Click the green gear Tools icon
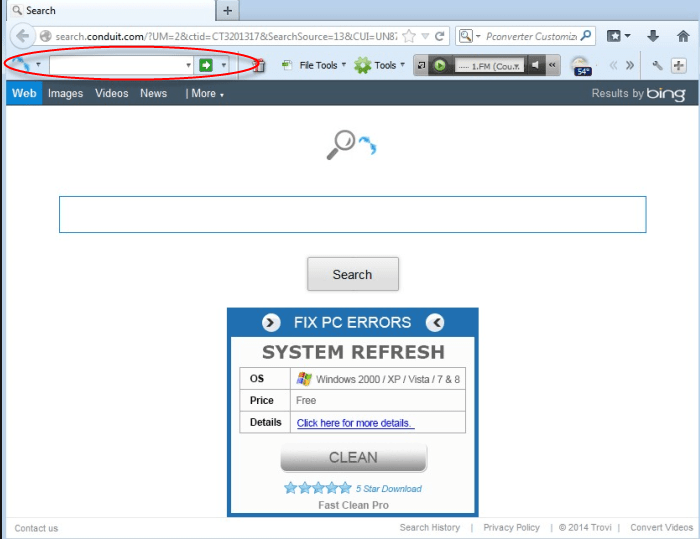 point(362,66)
